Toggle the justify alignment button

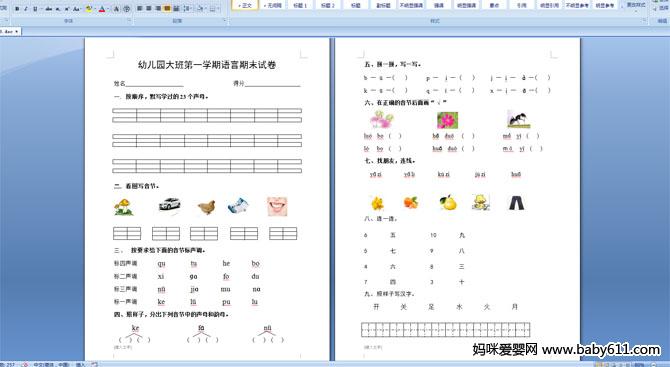(x=167, y=9)
